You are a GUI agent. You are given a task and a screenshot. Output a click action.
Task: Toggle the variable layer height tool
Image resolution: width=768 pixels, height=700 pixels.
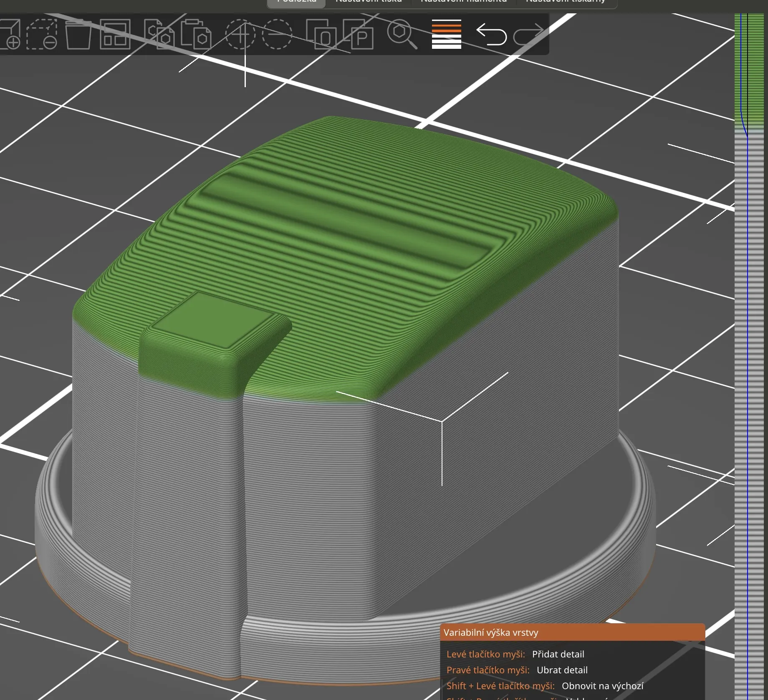click(x=446, y=34)
